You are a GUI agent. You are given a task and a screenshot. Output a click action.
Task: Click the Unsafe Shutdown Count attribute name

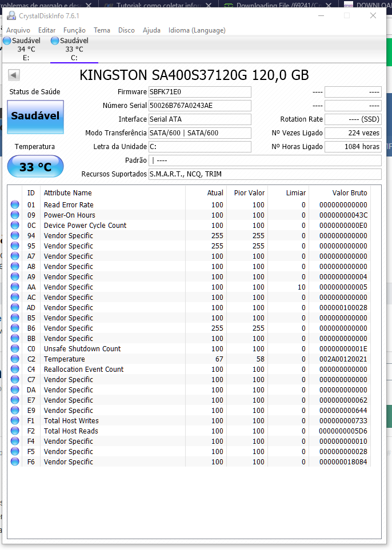tap(82, 348)
